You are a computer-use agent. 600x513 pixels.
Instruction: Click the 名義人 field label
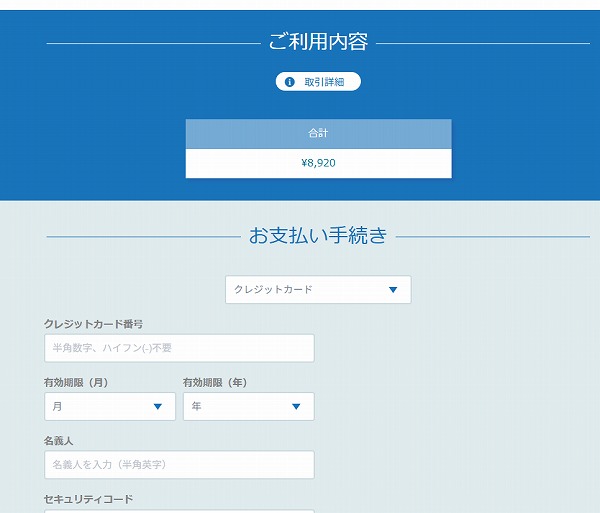[x=61, y=440]
